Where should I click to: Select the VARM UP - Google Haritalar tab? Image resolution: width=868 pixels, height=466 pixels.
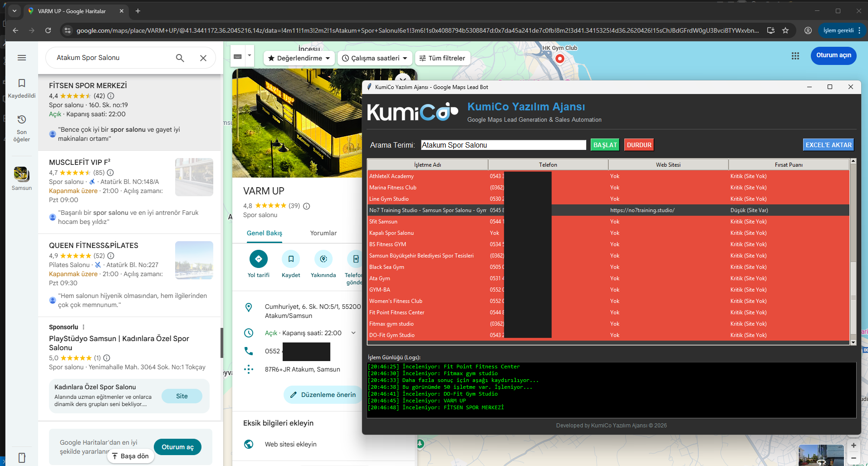(x=76, y=11)
